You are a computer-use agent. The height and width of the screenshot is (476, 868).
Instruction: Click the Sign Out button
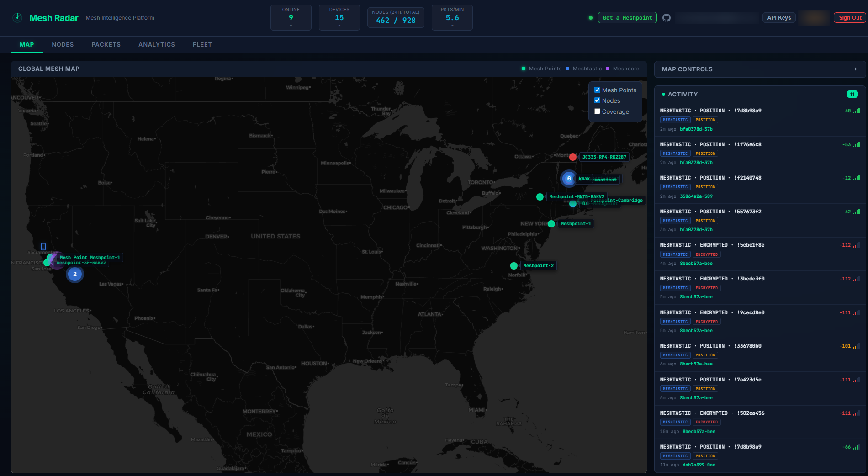coord(850,18)
